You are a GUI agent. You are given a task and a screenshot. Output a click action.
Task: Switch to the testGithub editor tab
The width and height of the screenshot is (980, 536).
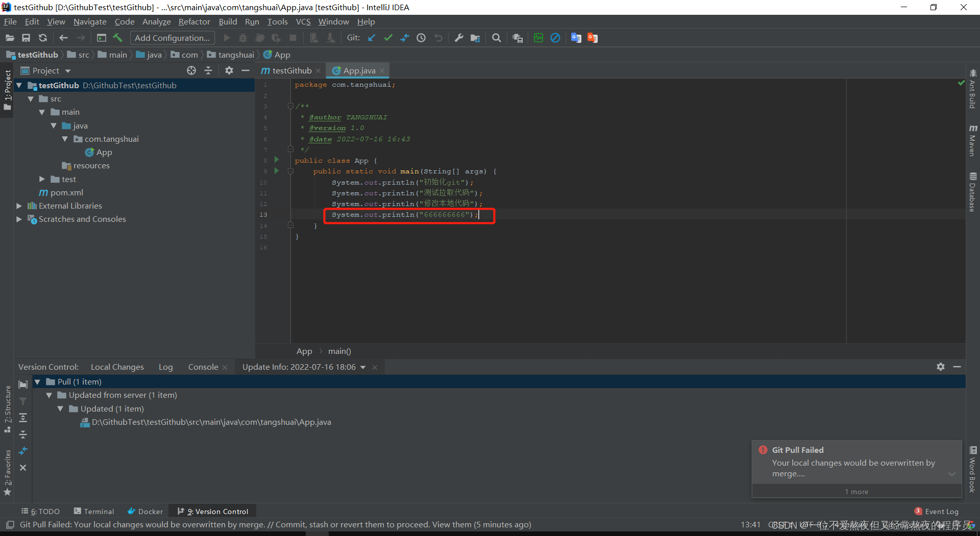pyautogui.click(x=291, y=70)
